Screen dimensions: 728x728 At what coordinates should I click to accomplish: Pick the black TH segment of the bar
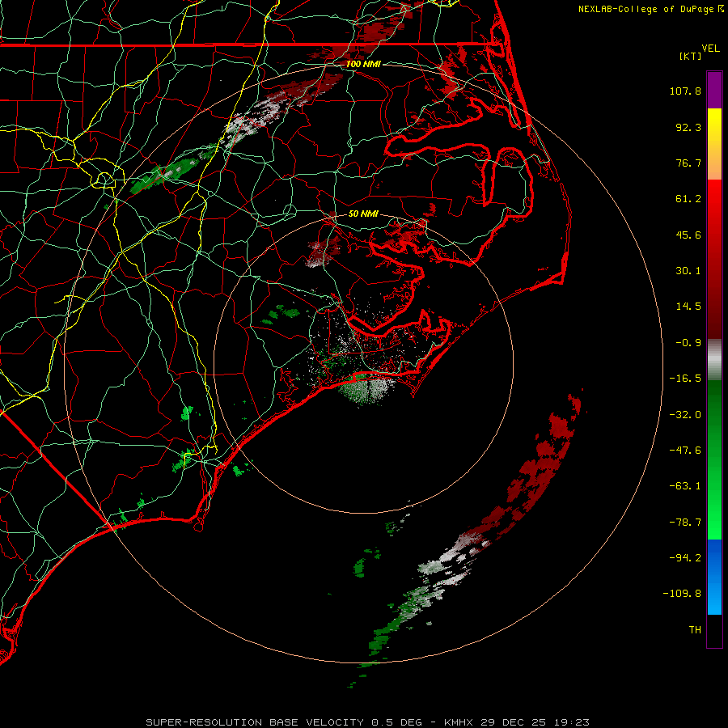pyautogui.click(x=714, y=631)
